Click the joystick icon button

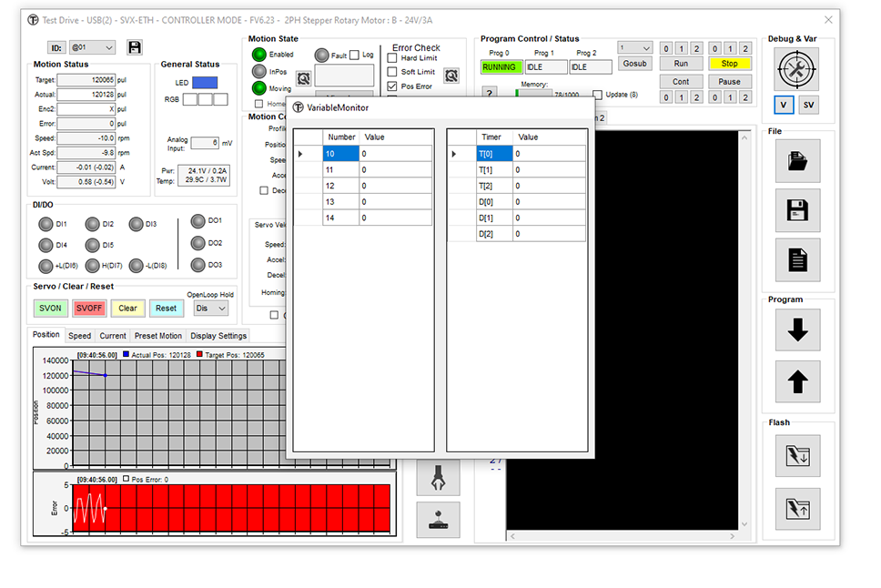(x=438, y=520)
